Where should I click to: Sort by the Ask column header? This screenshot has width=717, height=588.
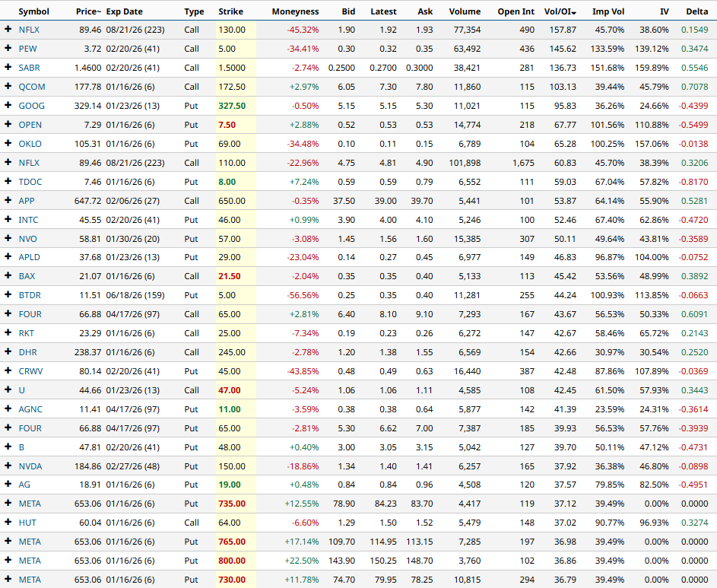coord(425,11)
